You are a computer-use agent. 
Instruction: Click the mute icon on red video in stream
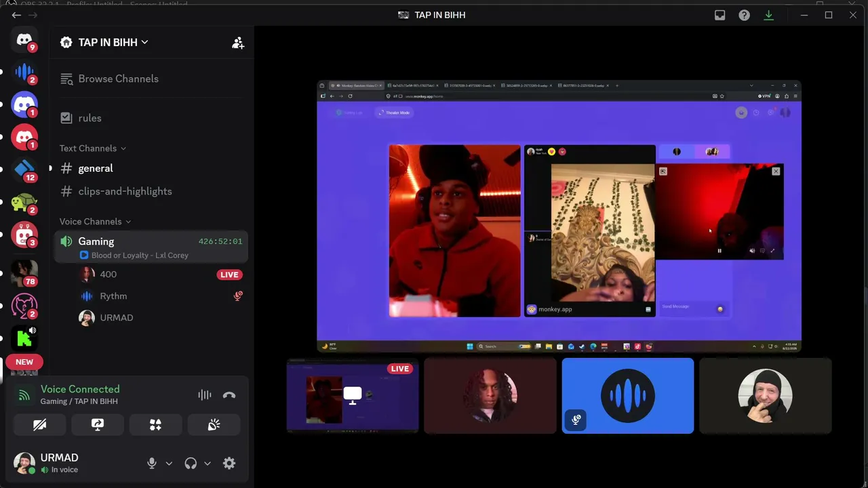tap(751, 251)
